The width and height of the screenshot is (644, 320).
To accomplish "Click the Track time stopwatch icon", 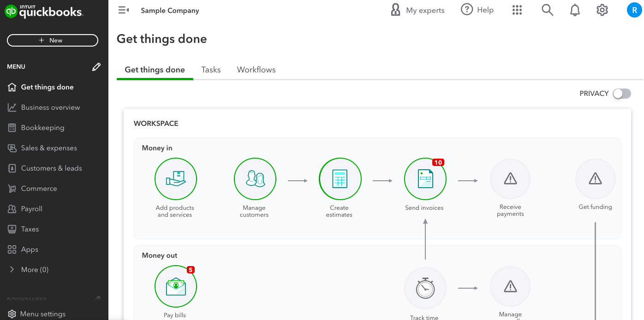I will click(425, 288).
